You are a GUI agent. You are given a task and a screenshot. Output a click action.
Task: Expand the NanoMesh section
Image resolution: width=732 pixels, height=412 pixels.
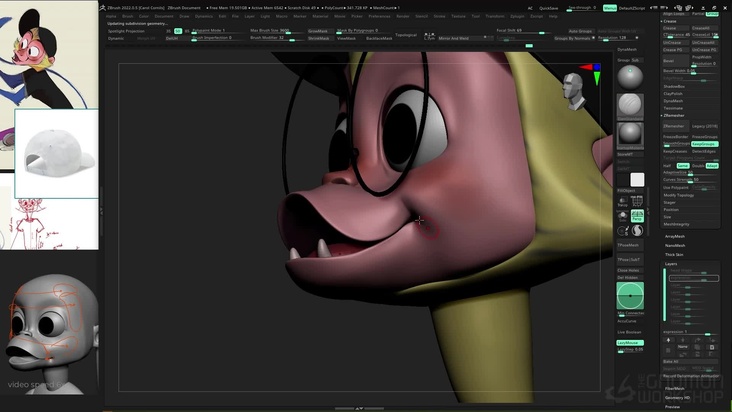tap(675, 245)
